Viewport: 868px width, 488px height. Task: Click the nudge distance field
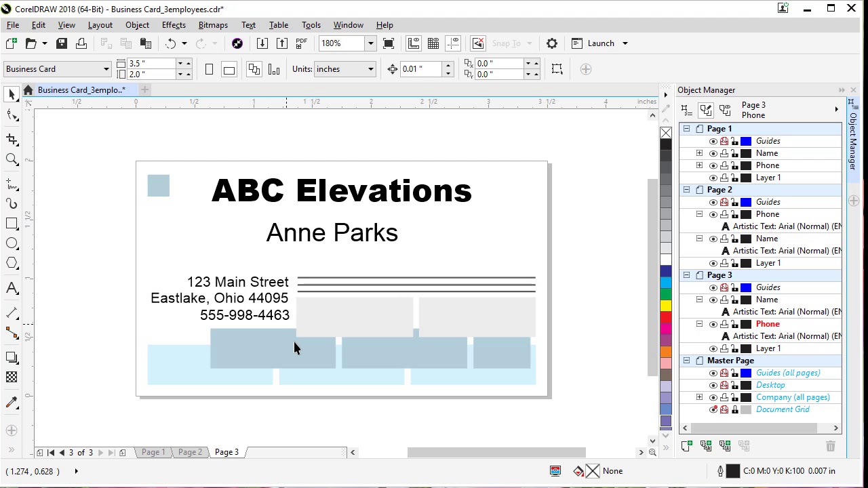[x=420, y=69]
